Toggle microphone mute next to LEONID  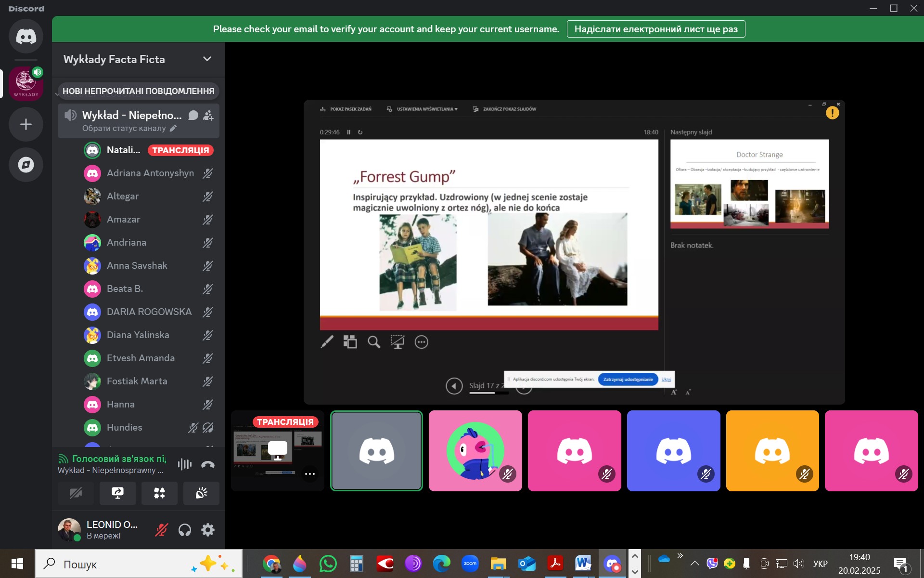[x=162, y=530]
